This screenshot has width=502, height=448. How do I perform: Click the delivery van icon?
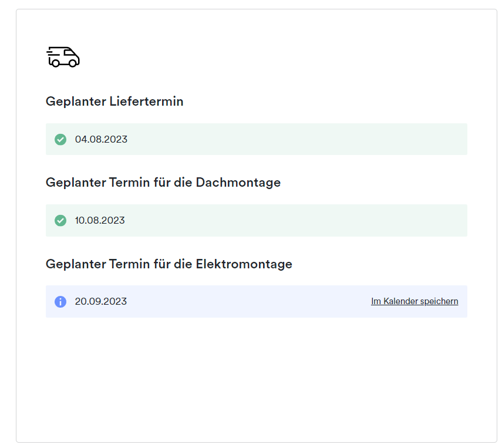63,57
